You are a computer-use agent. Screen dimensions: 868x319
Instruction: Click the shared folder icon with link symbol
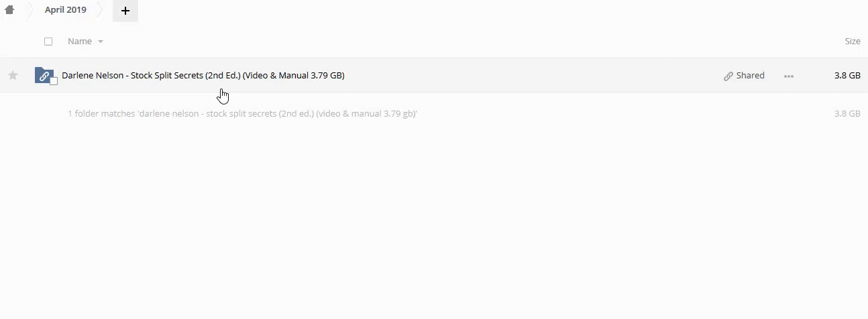coord(44,75)
